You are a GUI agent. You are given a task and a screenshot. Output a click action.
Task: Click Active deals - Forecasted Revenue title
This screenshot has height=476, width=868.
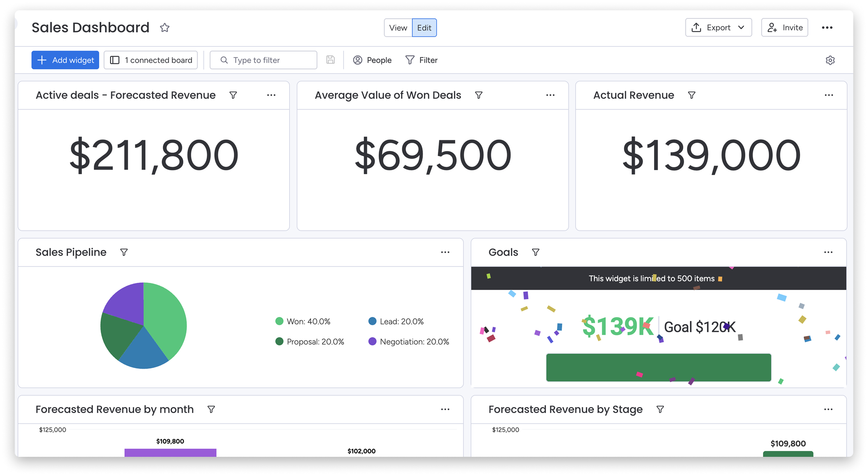pyautogui.click(x=125, y=95)
